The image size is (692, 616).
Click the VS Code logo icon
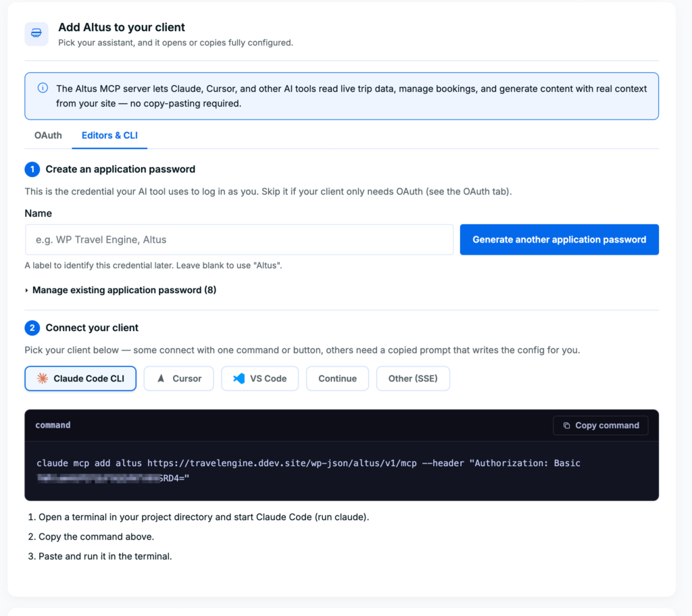pos(239,378)
